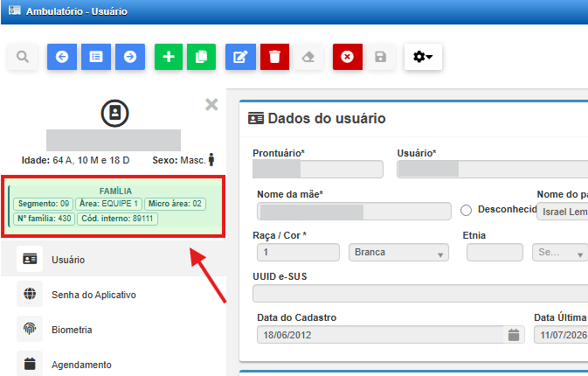Select the Desconhecido radio button

pyautogui.click(x=467, y=210)
